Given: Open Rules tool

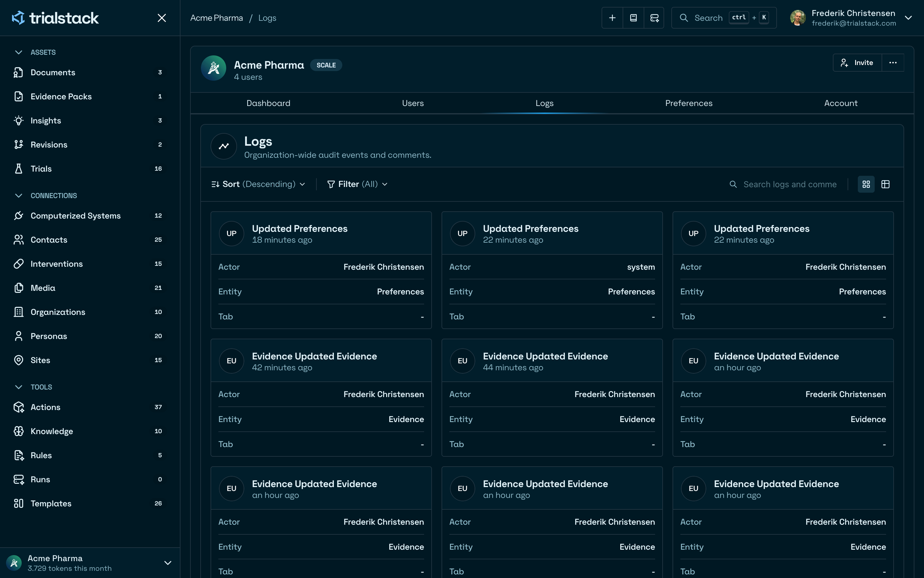Looking at the screenshot, I should 90,455.
